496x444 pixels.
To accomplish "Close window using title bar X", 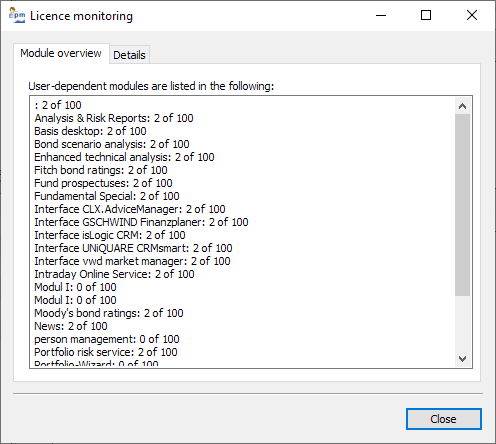I will point(472,15).
